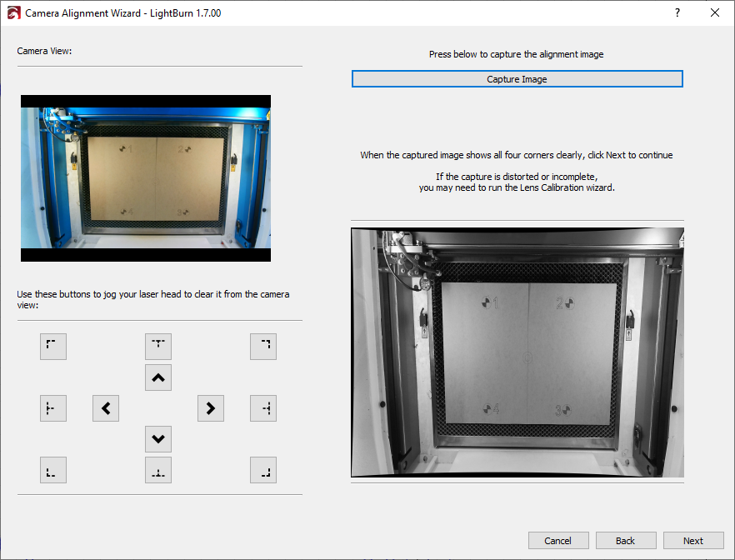
Task: Jog laser head to top-right corner
Action: pos(263,346)
